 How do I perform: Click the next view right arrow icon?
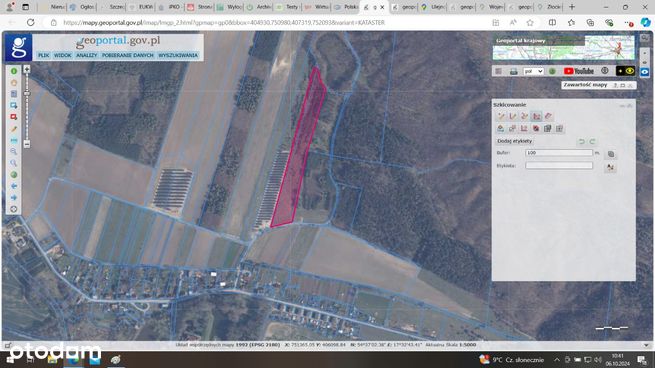[14, 197]
